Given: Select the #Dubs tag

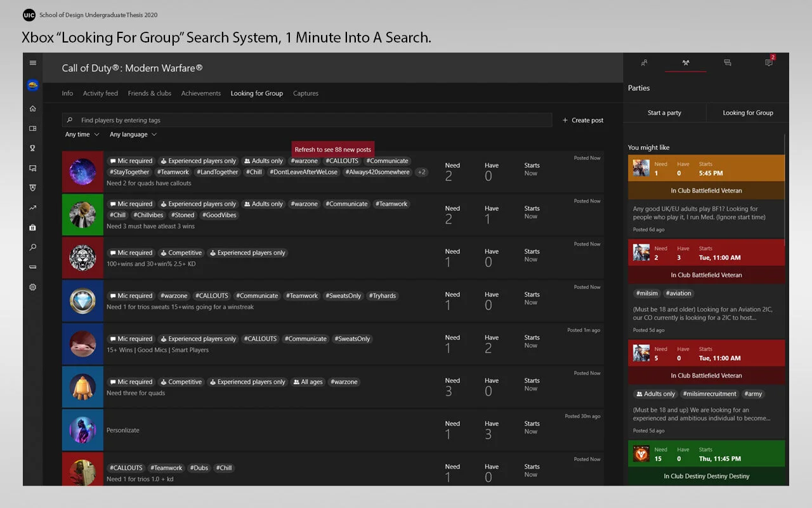Looking at the screenshot, I should 199,468.
